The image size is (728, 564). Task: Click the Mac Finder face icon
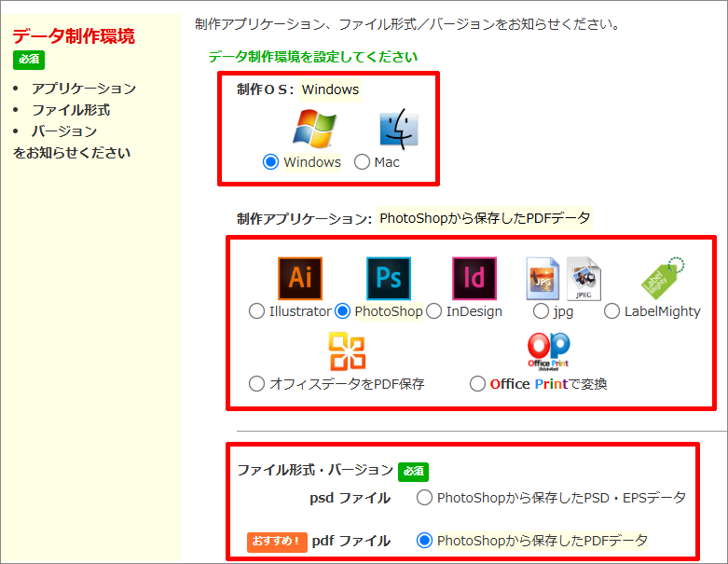click(399, 129)
